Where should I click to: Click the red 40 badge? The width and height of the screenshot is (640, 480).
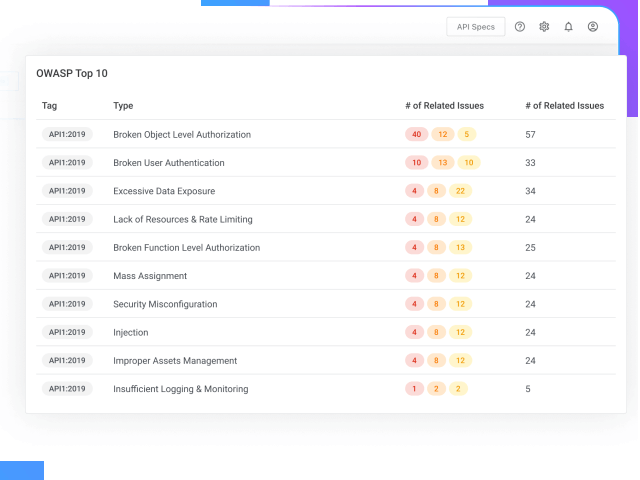[x=416, y=134]
